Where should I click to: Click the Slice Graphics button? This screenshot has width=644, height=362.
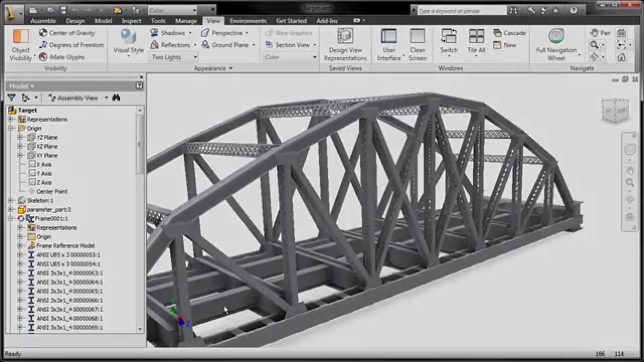(289, 33)
